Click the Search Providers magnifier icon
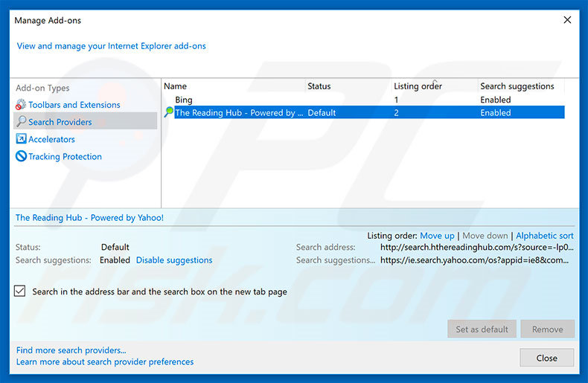The height and width of the screenshot is (383, 588). click(22, 122)
